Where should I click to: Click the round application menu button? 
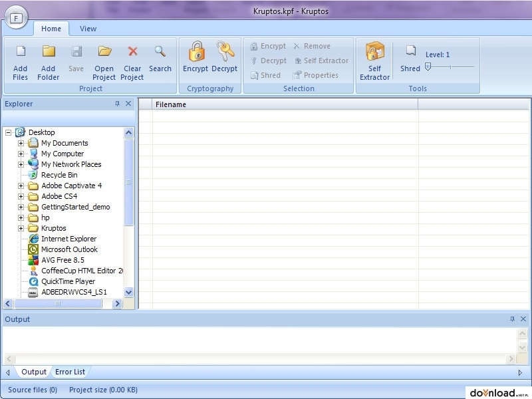pos(16,18)
